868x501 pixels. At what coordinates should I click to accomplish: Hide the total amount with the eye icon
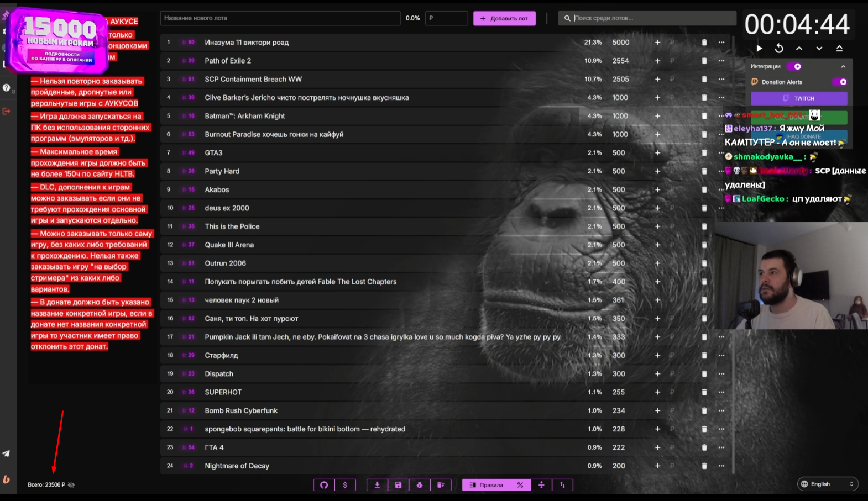click(71, 485)
